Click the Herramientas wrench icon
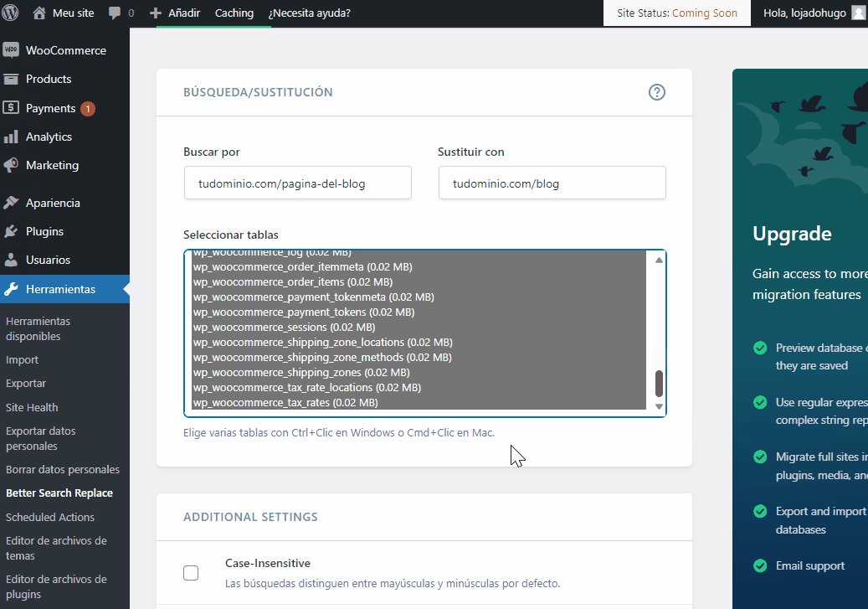The height and width of the screenshot is (609, 868). pyautogui.click(x=11, y=289)
